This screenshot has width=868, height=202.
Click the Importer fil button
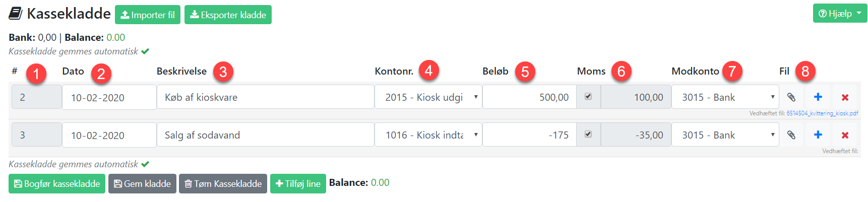click(148, 15)
